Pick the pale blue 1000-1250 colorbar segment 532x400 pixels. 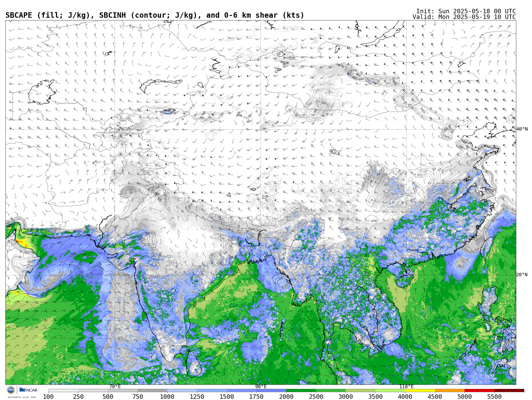pos(182,391)
